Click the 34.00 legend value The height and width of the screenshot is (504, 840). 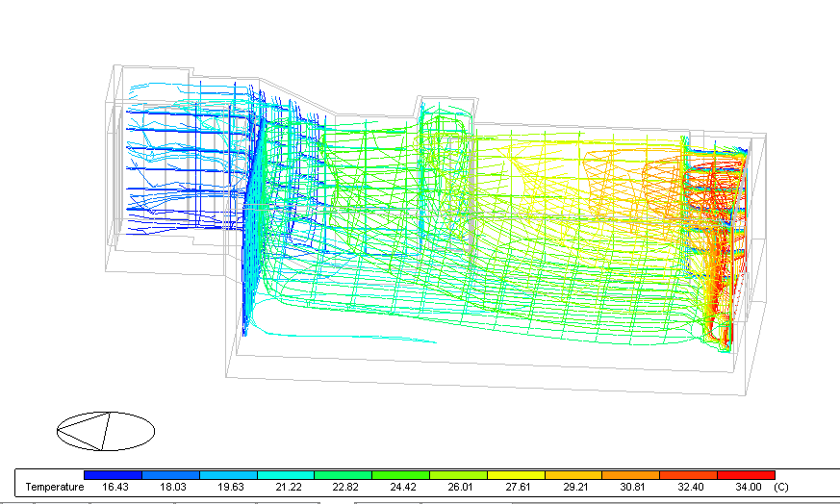coord(749,487)
